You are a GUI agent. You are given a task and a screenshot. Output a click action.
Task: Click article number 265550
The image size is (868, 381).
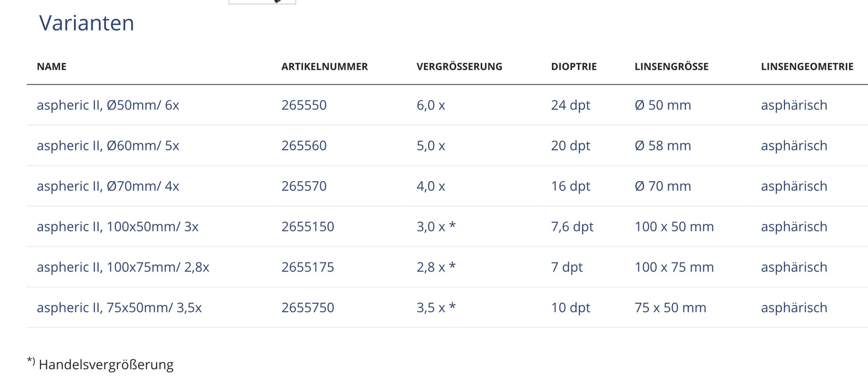click(x=304, y=105)
